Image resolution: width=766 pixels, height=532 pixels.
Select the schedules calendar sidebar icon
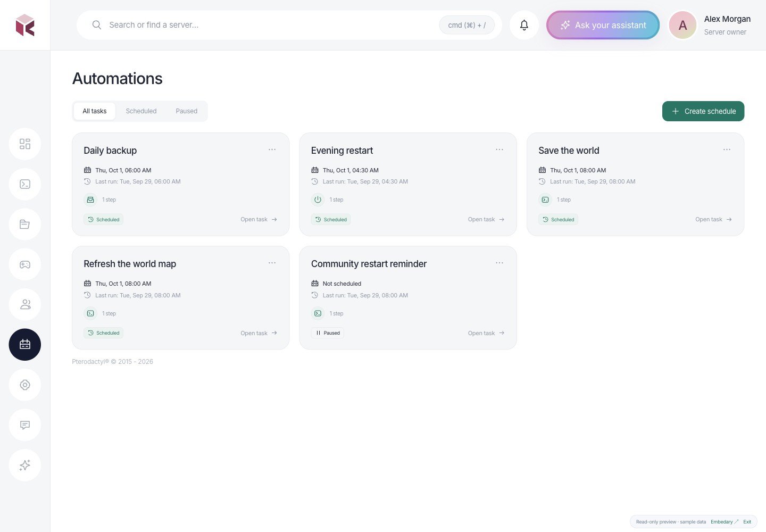pos(25,345)
